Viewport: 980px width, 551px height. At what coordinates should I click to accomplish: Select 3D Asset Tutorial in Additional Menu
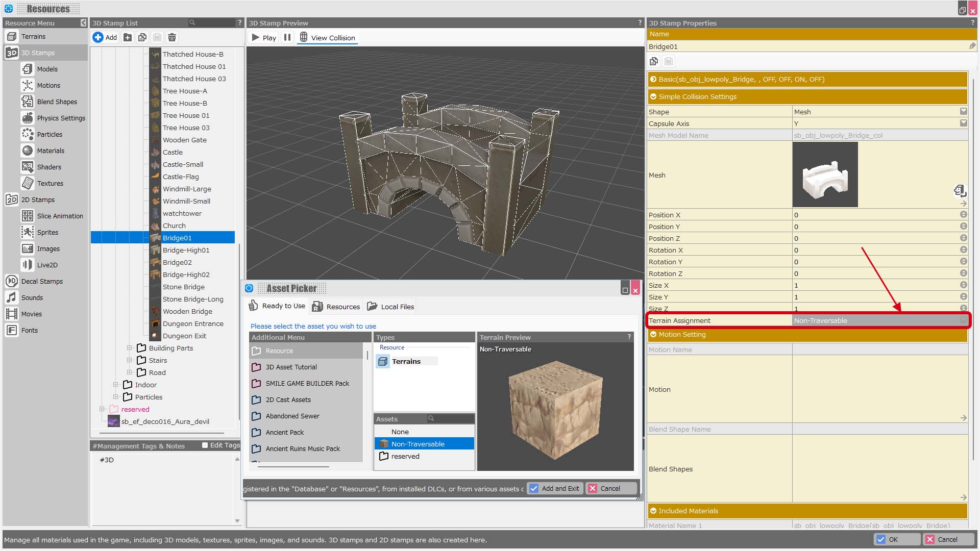[291, 367]
